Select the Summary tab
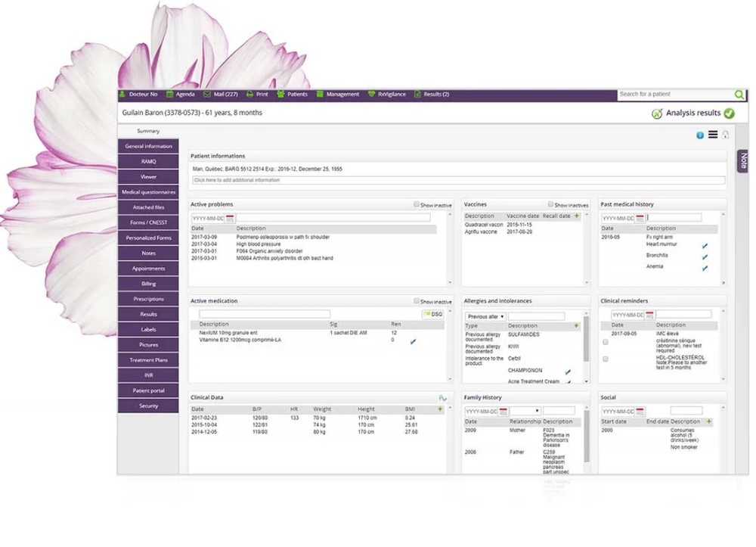This screenshot has width=756, height=547. pos(148,131)
